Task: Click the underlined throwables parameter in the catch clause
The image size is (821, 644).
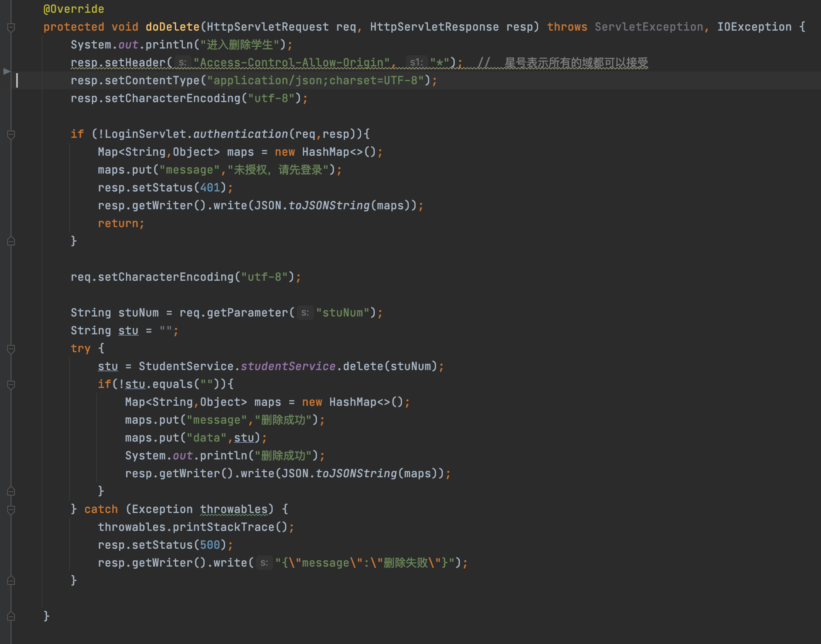Action: (234, 509)
